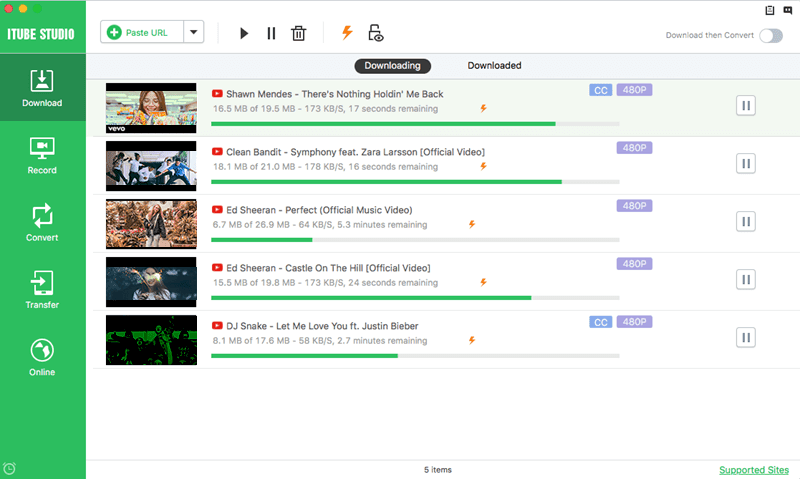Click the Paste URL button
Image resolution: width=800 pixels, height=479 pixels.
pyautogui.click(x=142, y=32)
